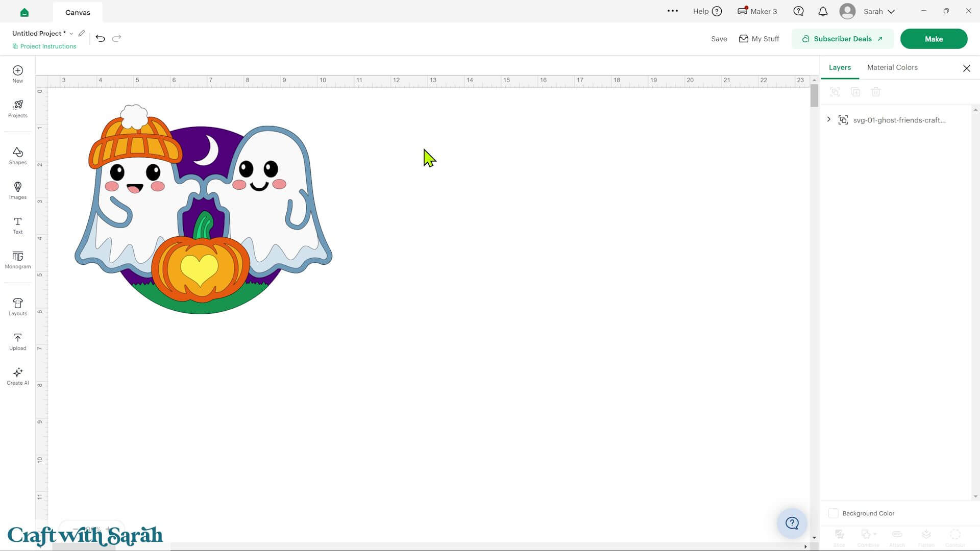Screen dimensions: 980x551
Task: Open the Images library
Action: tap(17, 191)
